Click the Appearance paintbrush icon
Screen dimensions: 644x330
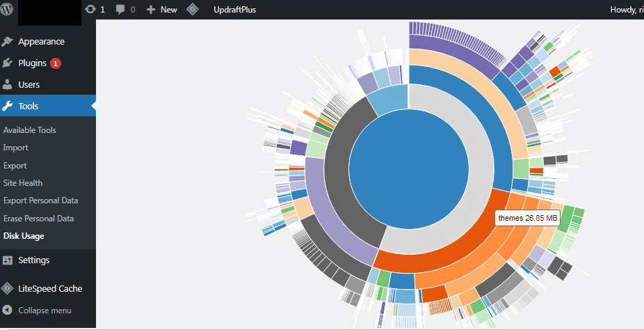pos(8,42)
